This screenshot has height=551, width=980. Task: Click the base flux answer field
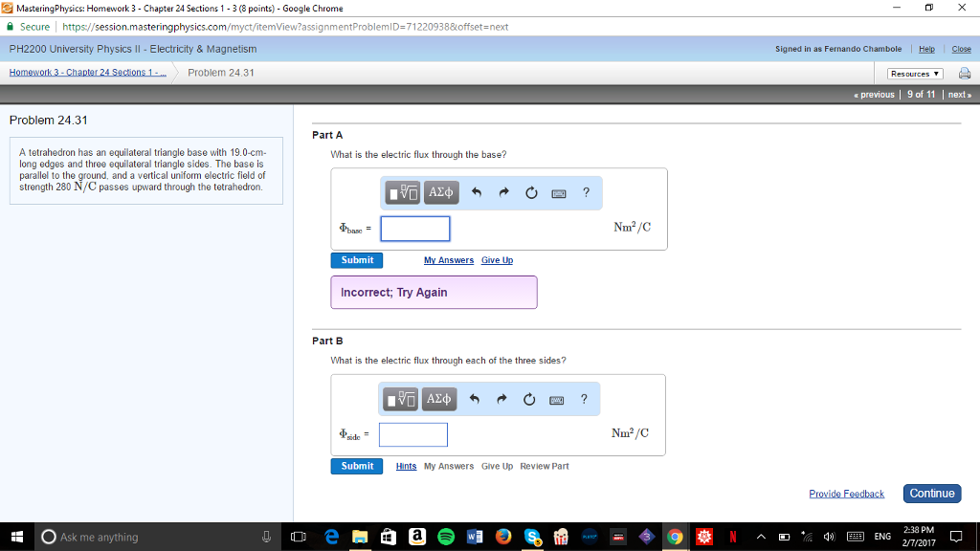tap(415, 229)
